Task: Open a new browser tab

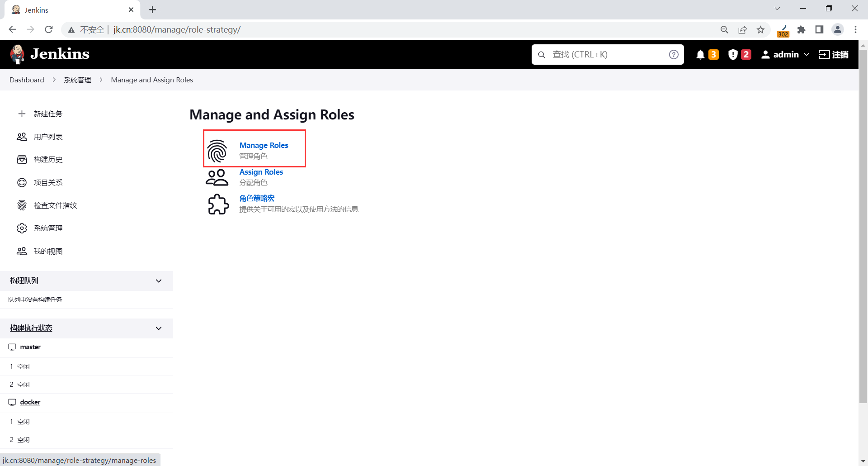Action: [x=153, y=10]
